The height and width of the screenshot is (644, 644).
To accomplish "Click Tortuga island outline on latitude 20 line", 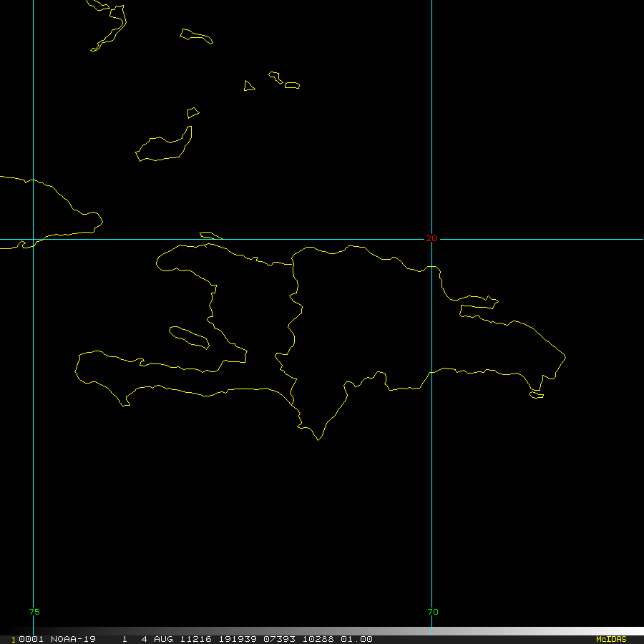I will pyautogui.click(x=211, y=235).
